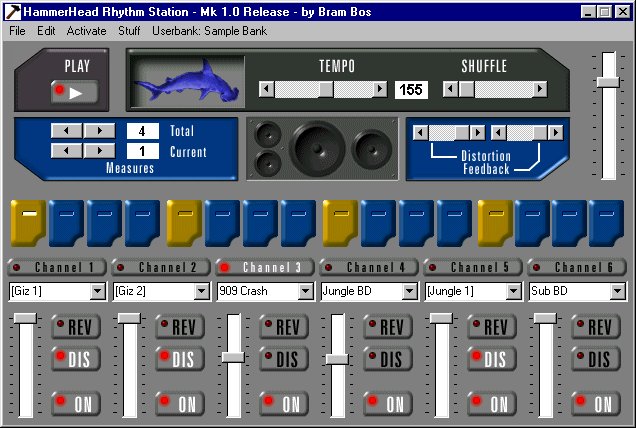Decrease Current measure with the left arrow
The height and width of the screenshot is (428, 636).
coord(67,151)
